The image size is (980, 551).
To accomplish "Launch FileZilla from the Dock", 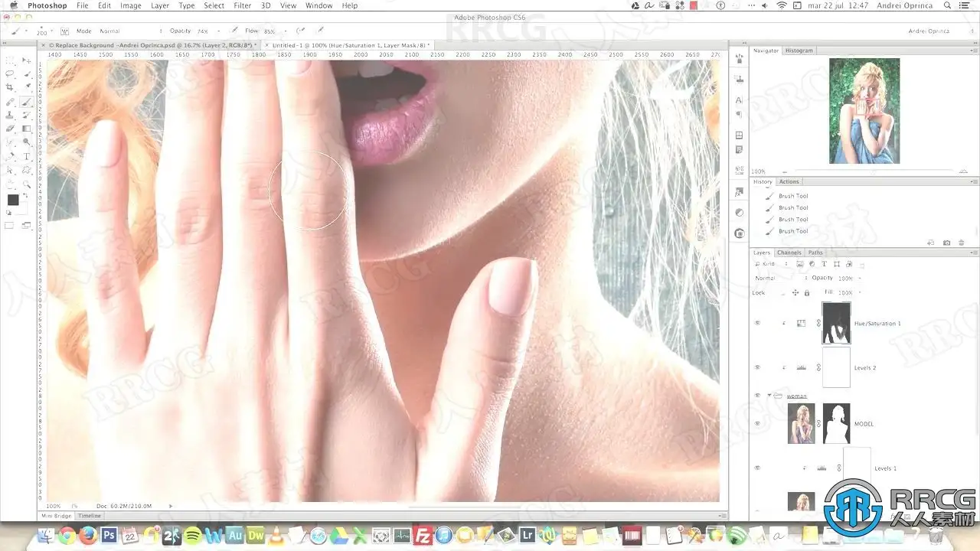I will pos(422,535).
